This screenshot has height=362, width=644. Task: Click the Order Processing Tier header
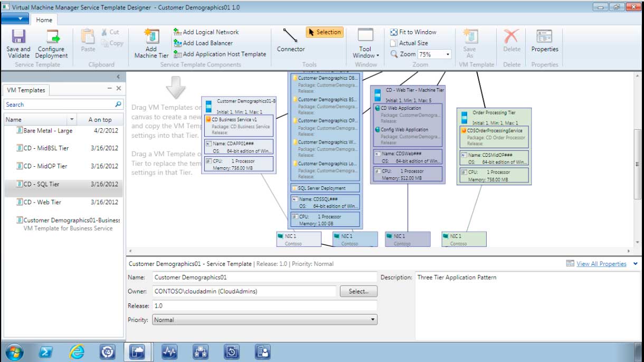(494, 116)
